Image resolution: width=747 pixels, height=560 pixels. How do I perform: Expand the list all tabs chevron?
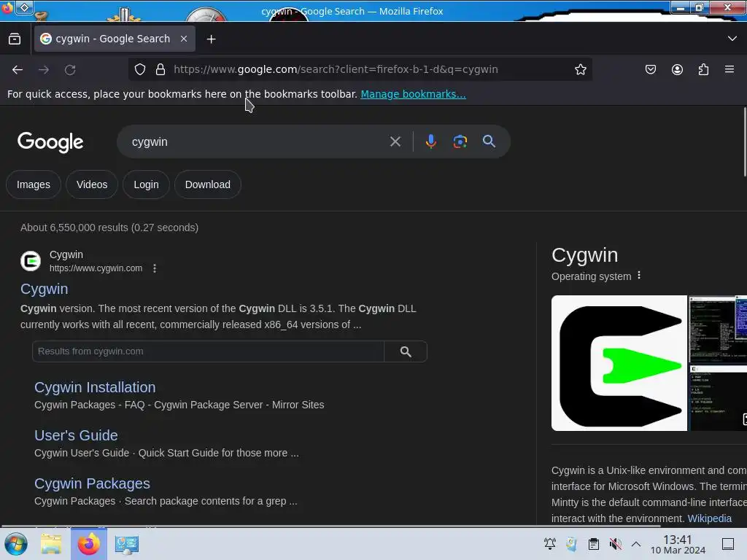pyautogui.click(x=732, y=39)
